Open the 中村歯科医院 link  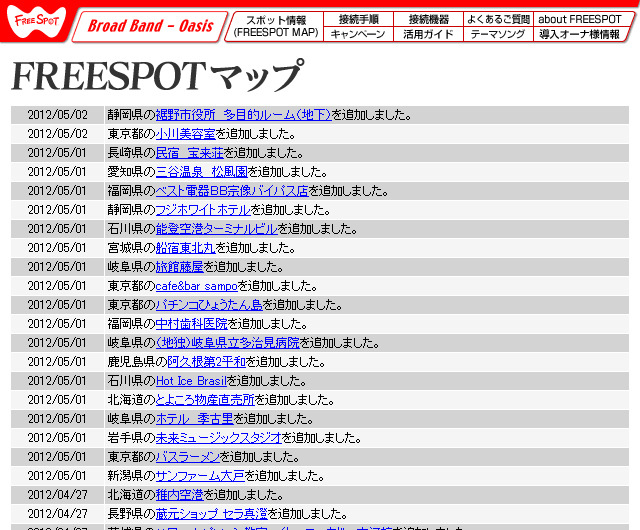[x=191, y=324]
